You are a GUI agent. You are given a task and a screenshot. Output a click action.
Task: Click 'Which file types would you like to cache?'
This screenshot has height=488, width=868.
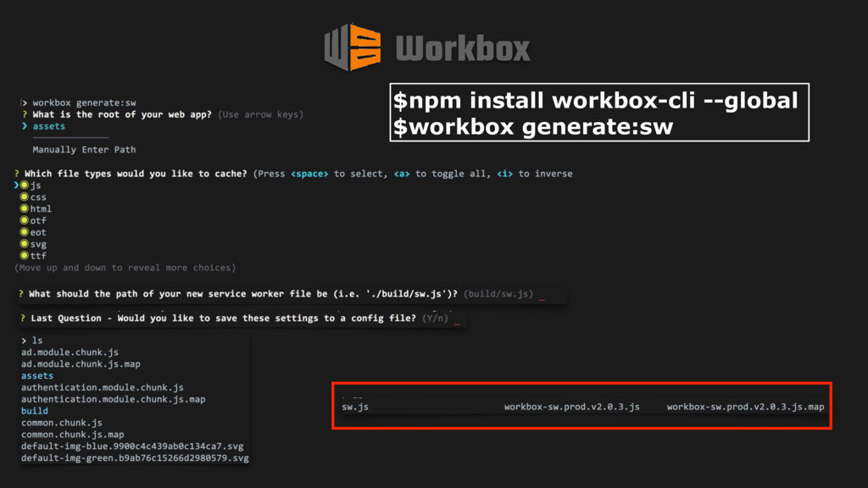(136, 174)
